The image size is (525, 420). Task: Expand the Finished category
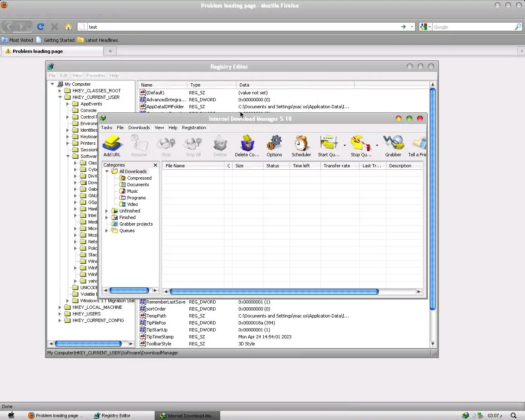(x=107, y=217)
